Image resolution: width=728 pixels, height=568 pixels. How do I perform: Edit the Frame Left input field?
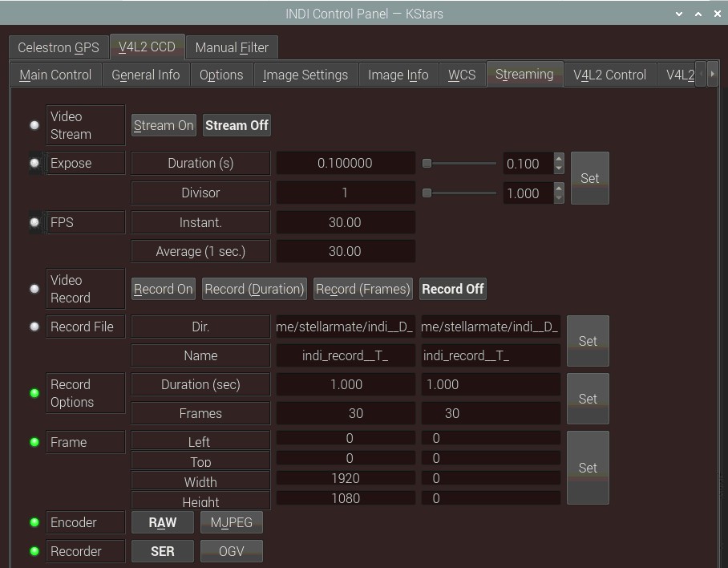[491, 438]
